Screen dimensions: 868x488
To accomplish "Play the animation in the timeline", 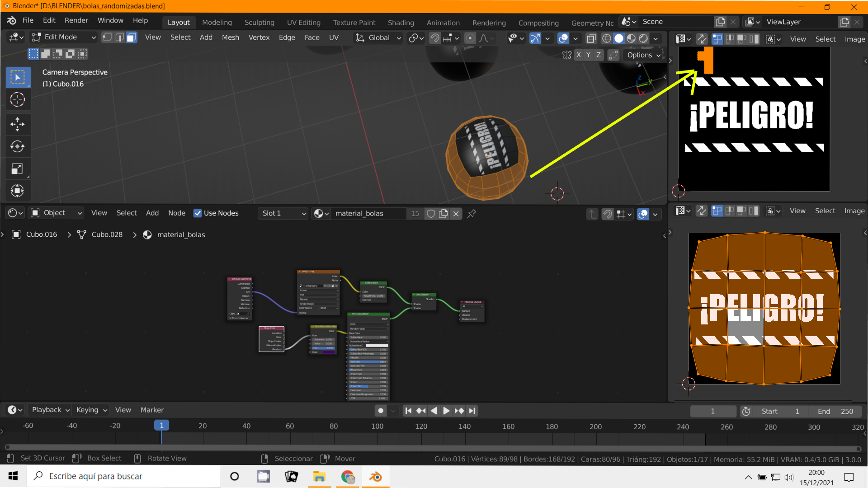I will coord(446,411).
